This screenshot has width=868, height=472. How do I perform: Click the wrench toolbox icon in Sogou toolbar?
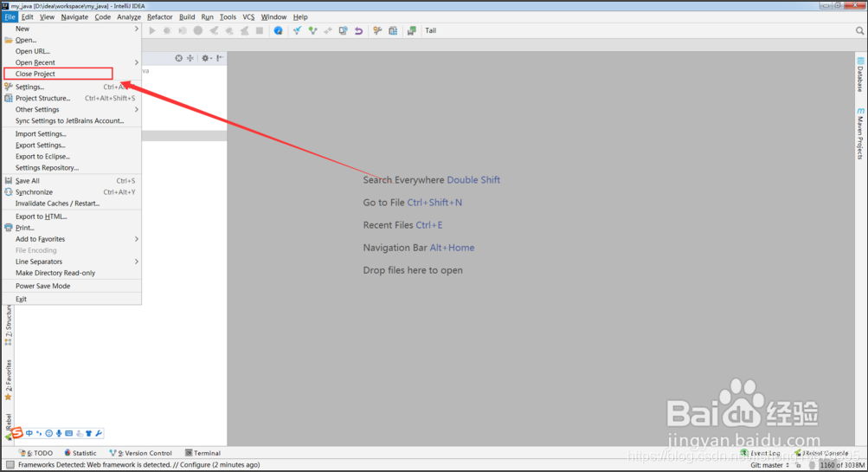99,433
